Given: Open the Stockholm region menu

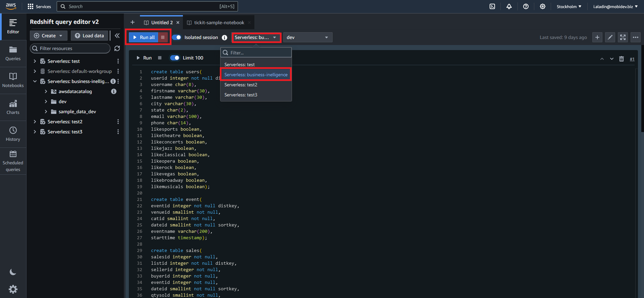Looking at the screenshot, I should coord(569,6).
